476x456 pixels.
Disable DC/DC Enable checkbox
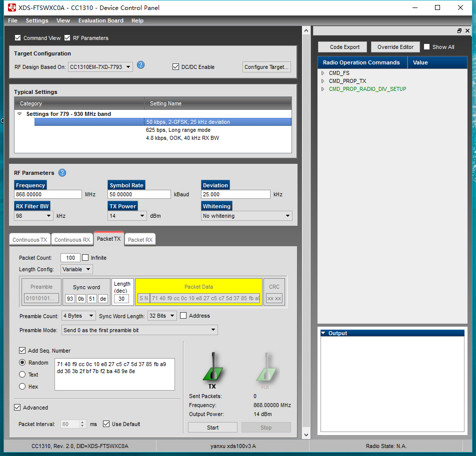[175, 67]
